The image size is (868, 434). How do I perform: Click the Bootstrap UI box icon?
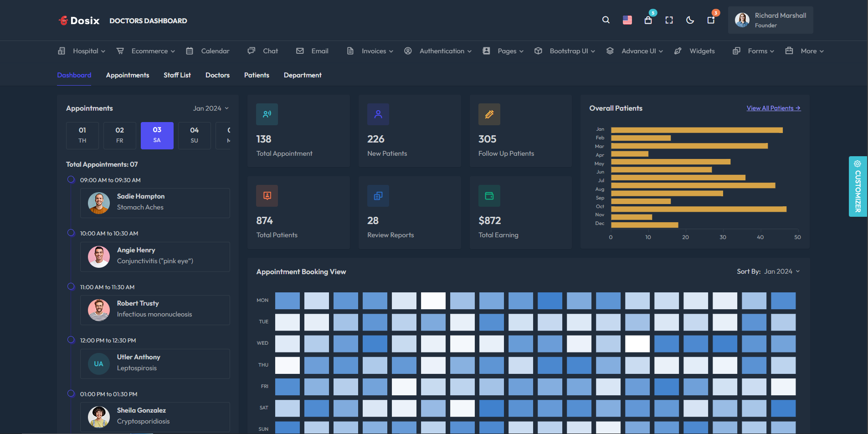tap(538, 51)
